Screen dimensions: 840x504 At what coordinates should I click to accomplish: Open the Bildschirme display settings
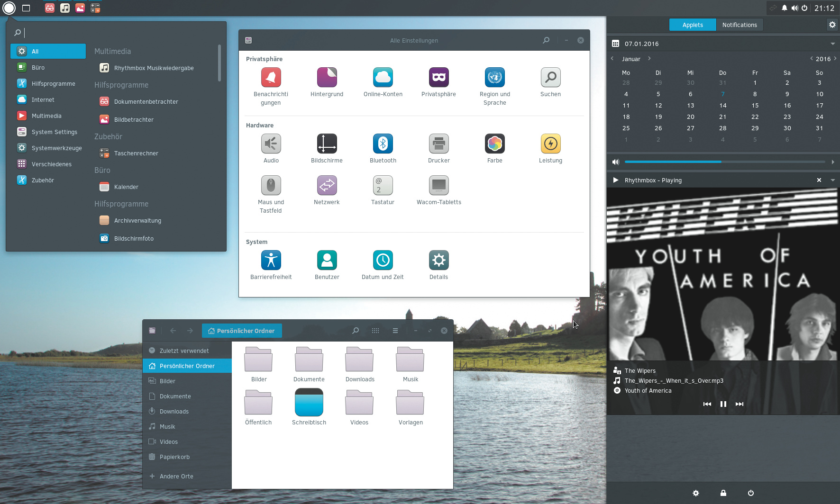(327, 144)
